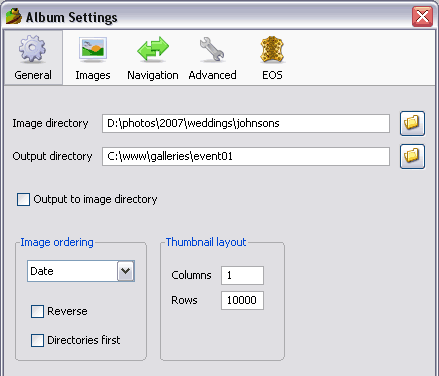Click the Rows value field
Image resolution: width=439 pixels, height=376 pixels.
click(x=242, y=300)
